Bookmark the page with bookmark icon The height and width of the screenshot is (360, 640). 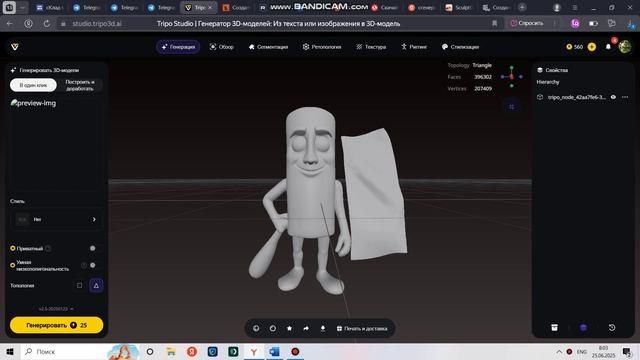(x=495, y=24)
